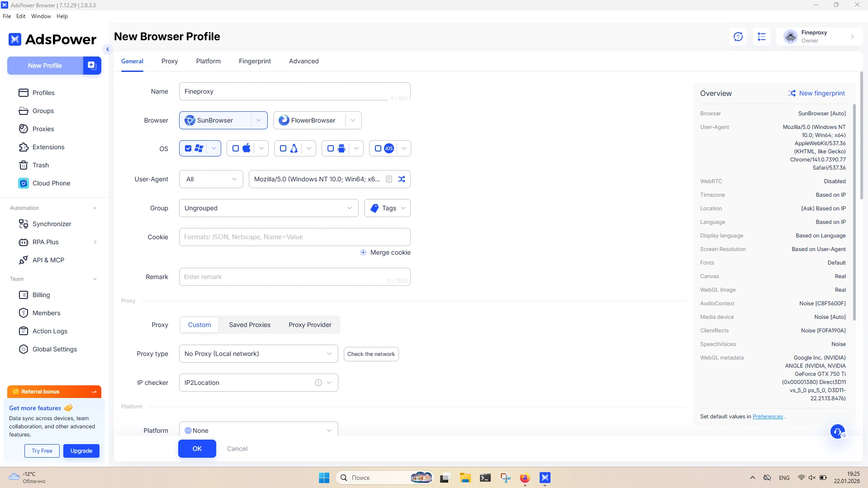
Task: Click the Merge cookie plus icon
Action: [363, 252]
